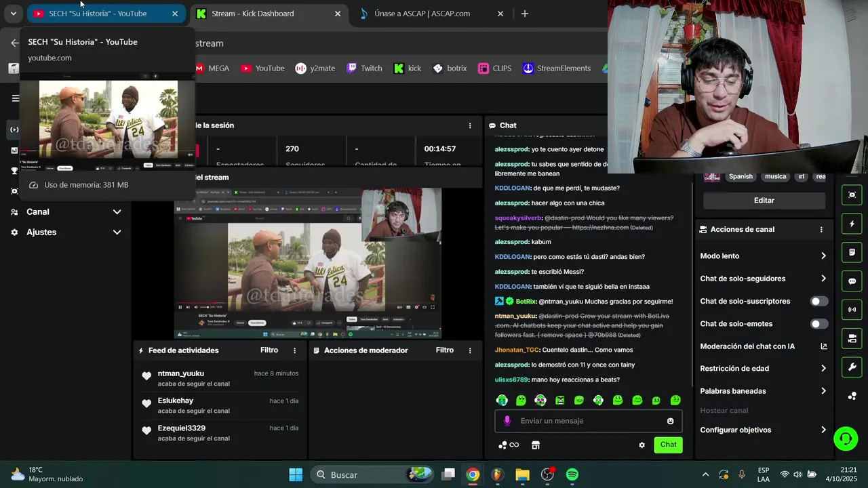868x488 pixels.
Task: Open Palabras baneadas settings
Action: pyautogui.click(x=764, y=391)
